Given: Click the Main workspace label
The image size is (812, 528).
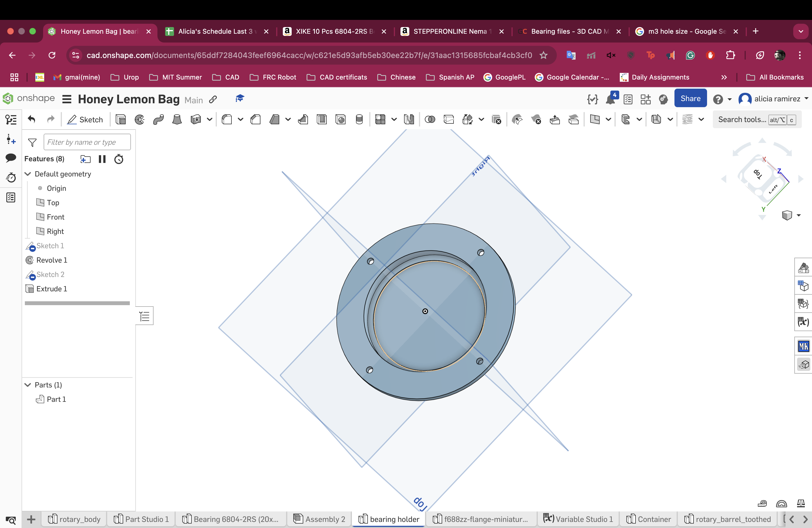Looking at the screenshot, I should 193,100.
